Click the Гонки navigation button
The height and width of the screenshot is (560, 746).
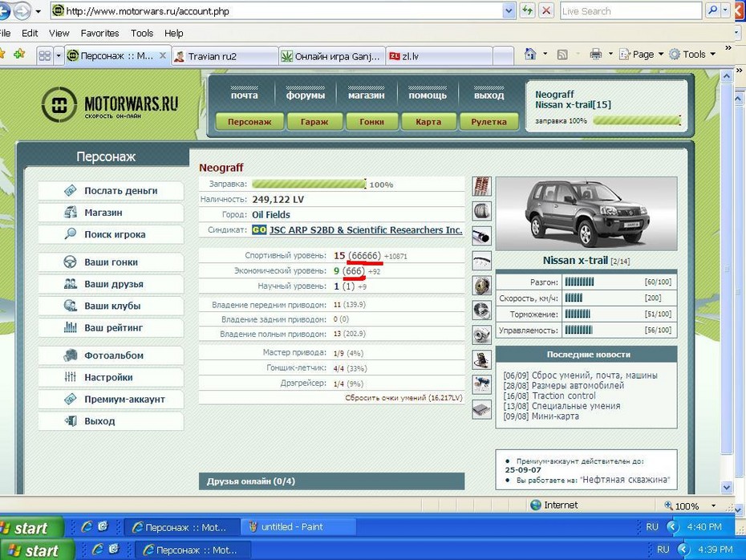(x=371, y=122)
